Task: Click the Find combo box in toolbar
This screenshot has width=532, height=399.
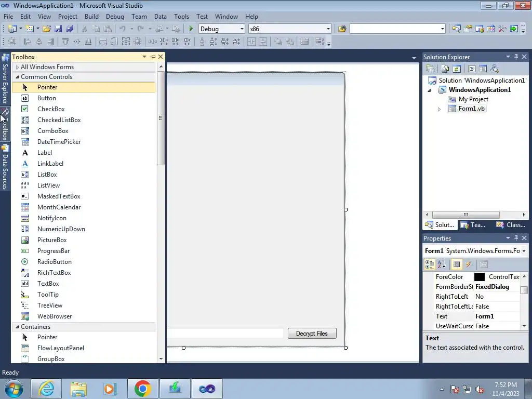Action: [397, 29]
